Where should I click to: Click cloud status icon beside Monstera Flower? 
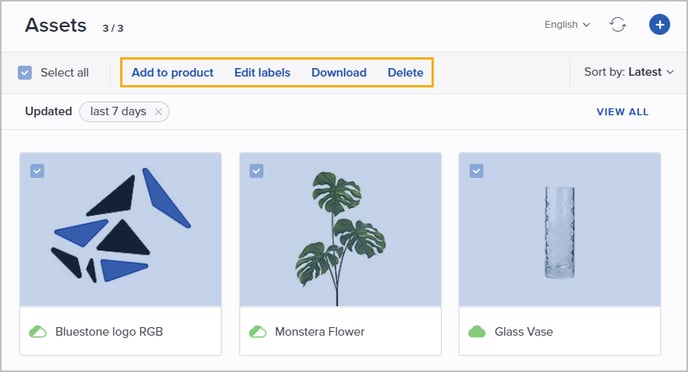(x=258, y=332)
